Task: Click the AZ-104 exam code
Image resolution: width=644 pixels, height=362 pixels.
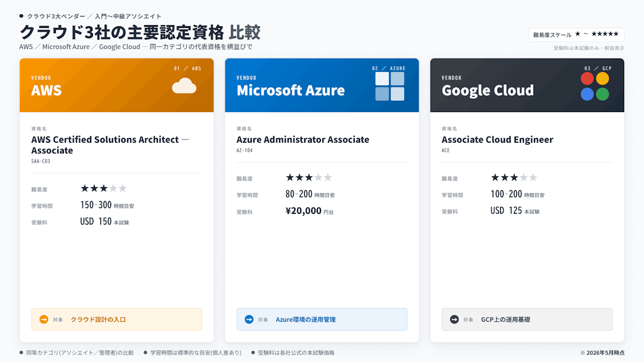Action: point(245,150)
